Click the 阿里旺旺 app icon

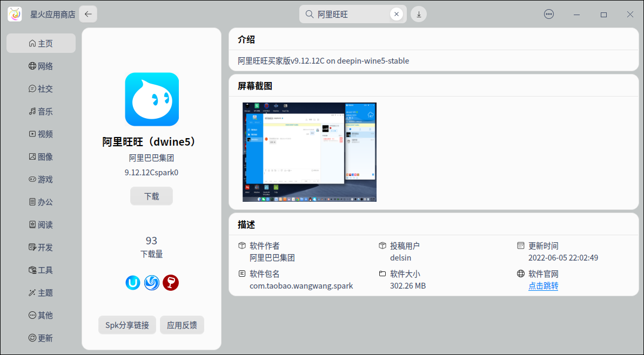(x=152, y=99)
